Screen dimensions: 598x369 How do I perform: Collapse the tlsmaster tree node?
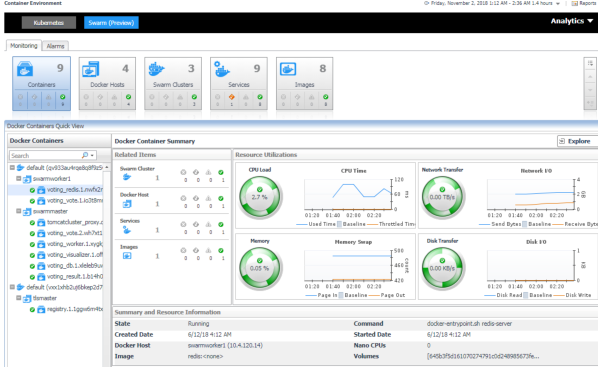click(18, 298)
